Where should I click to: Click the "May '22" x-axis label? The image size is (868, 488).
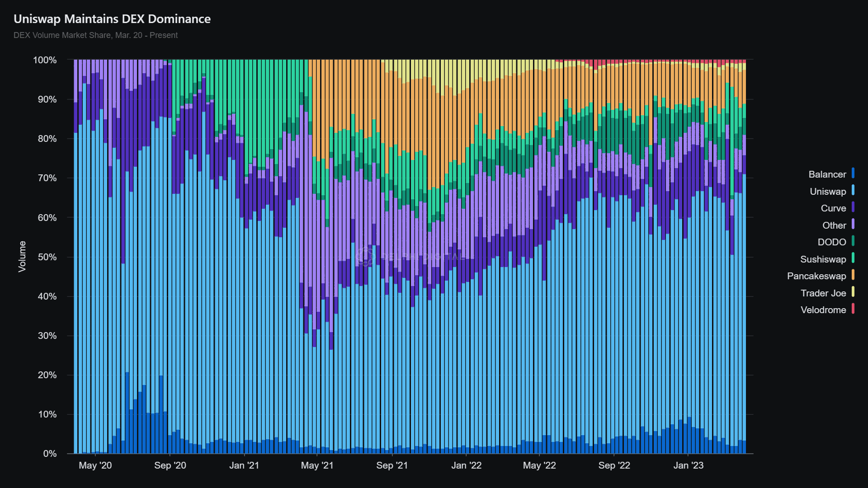539,465
